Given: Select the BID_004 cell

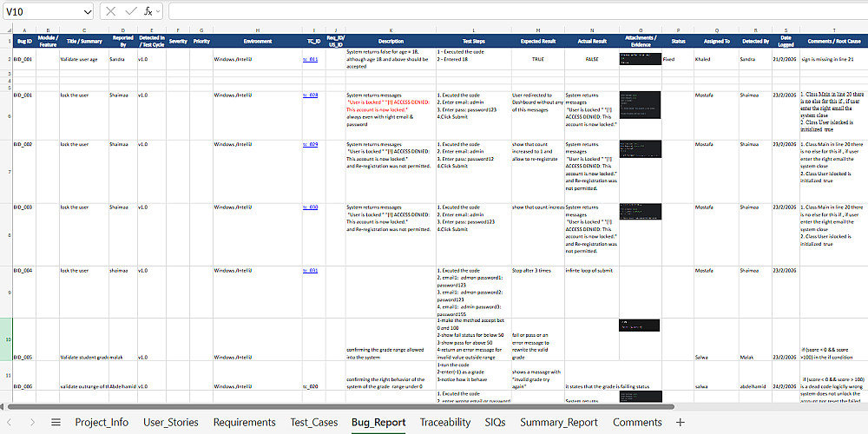Looking at the screenshot, I should click(24, 292).
